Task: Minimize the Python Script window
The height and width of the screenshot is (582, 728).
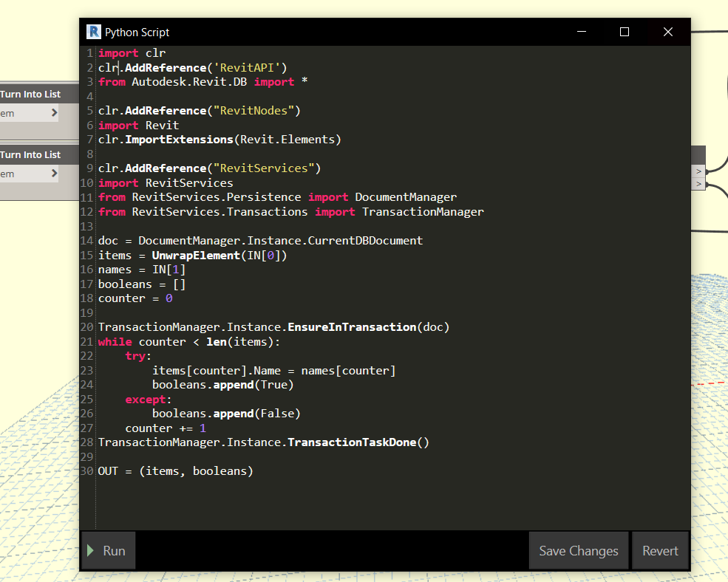Action: (x=581, y=32)
